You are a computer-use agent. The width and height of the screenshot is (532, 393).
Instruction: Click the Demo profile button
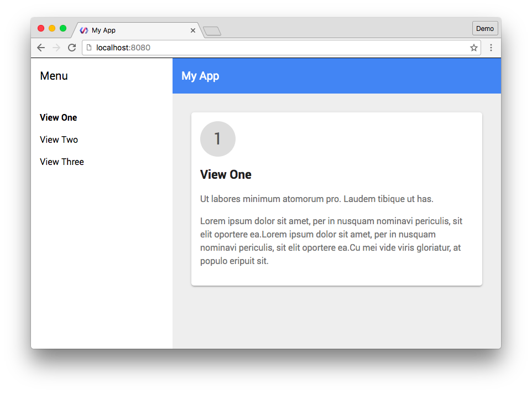coord(485,29)
